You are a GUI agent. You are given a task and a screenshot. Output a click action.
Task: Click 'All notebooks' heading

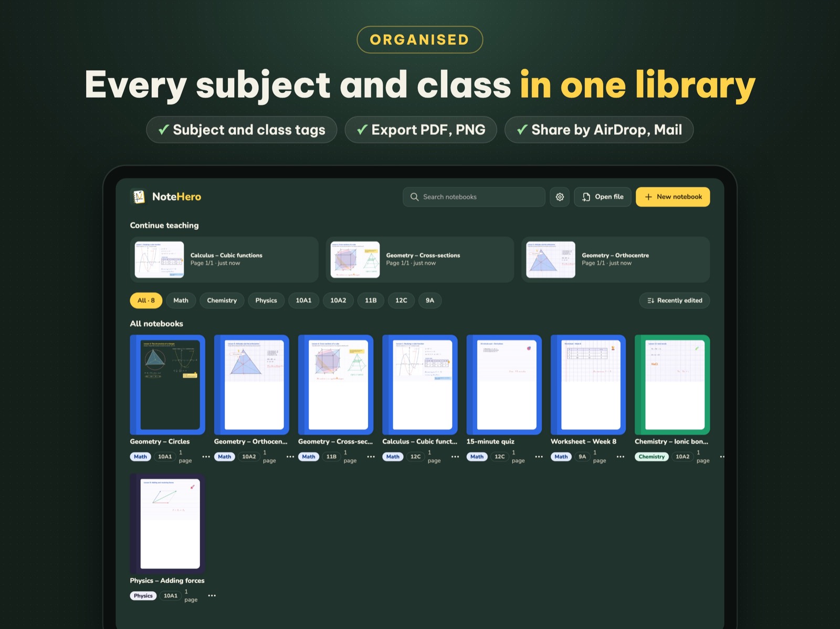(156, 324)
